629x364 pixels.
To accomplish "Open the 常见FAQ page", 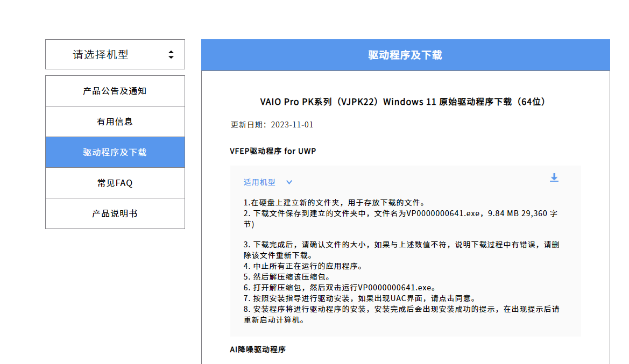I will point(115,183).
